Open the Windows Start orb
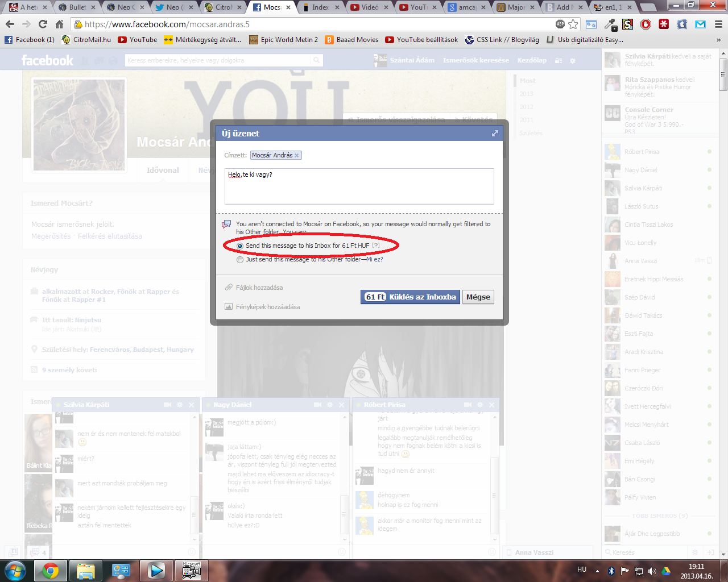Viewport: 728px width, 582px height. tap(14, 571)
